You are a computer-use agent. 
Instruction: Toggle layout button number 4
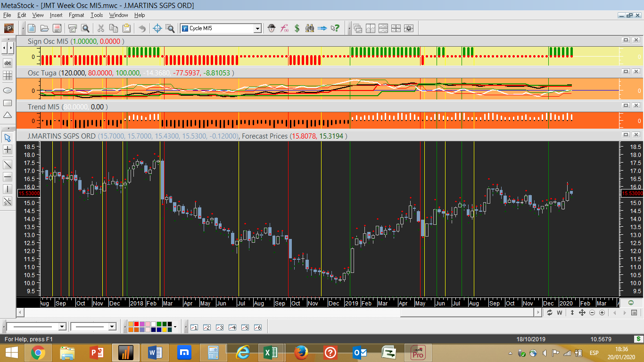232,327
